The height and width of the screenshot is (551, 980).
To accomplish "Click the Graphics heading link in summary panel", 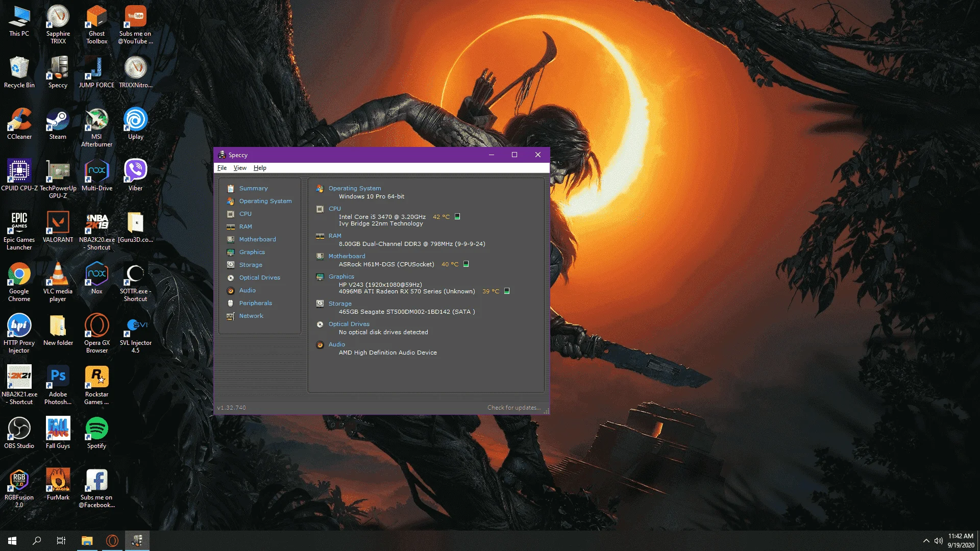I will click(341, 277).
